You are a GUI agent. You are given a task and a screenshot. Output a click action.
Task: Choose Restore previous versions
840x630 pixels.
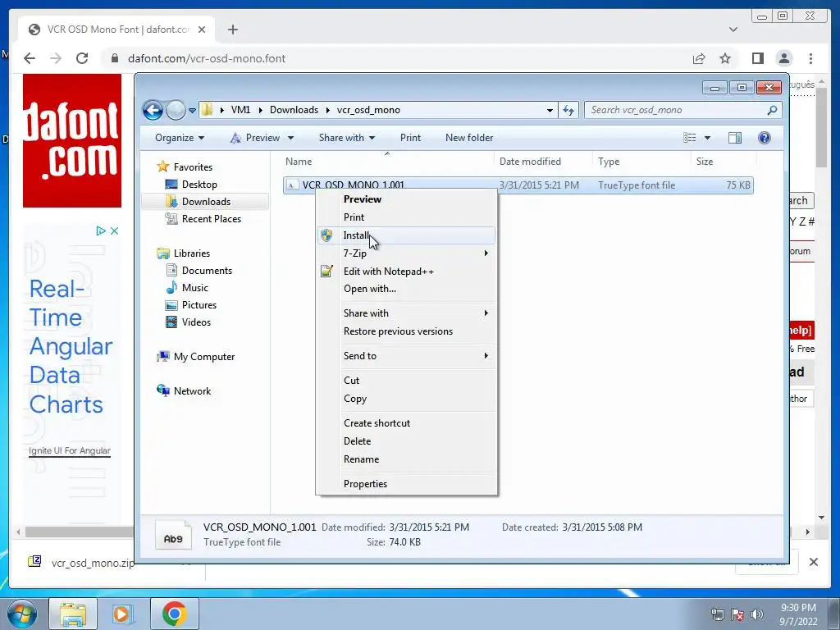(x=407, y=331)
